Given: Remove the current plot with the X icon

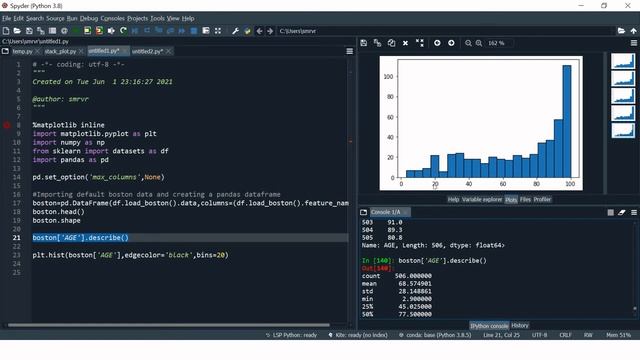Looking at the screenshot, I should coord(405,43).
